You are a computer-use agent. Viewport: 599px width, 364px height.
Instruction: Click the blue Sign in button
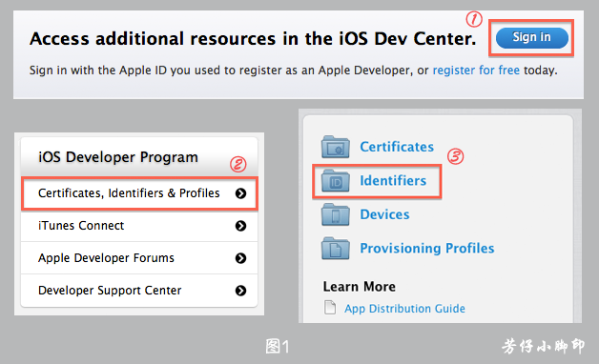[x=532, y=37]
